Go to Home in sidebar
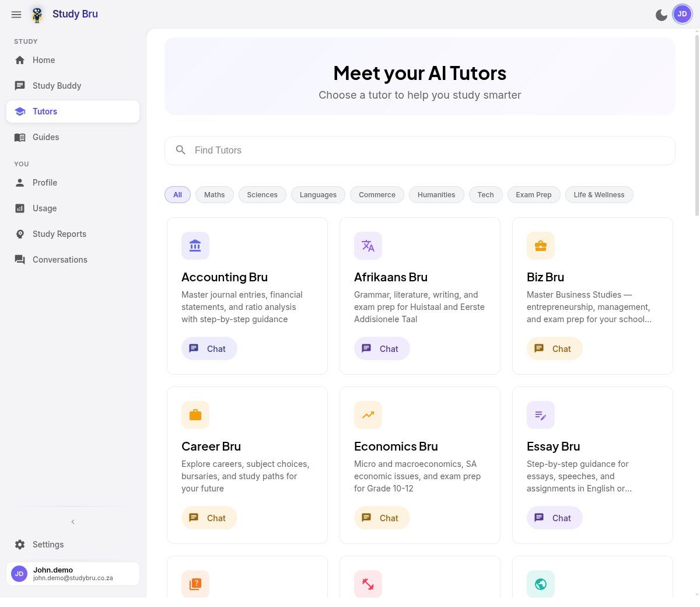Viewport: 700px width, 607px height. click(x=73, y=60)
